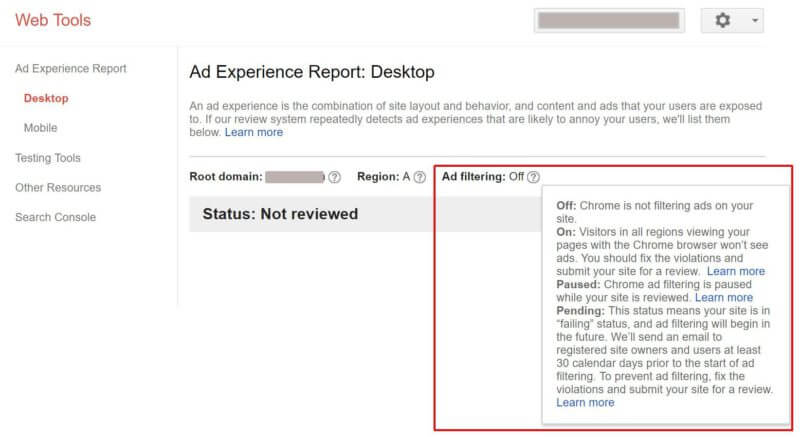Select the Desktop report in the sidebar
The height and width of the screenshot is (437, 800).
click(x=46, y=98)
